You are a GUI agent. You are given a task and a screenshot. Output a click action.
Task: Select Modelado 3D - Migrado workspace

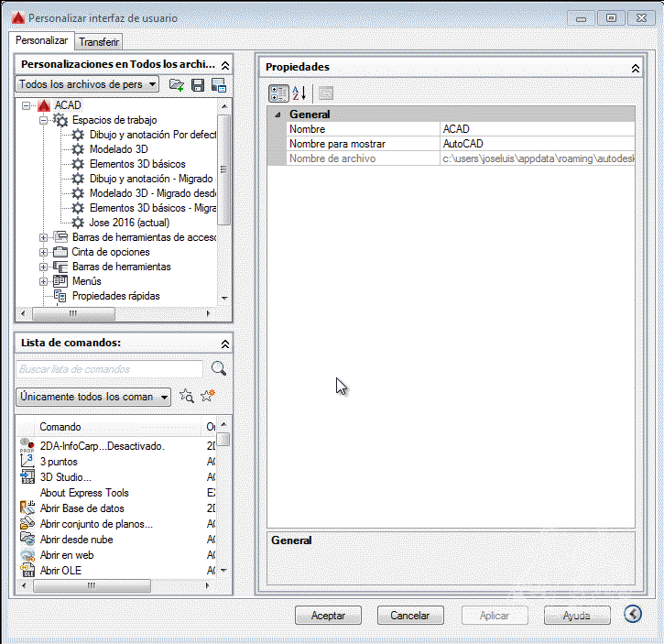(x=152, y=193)
